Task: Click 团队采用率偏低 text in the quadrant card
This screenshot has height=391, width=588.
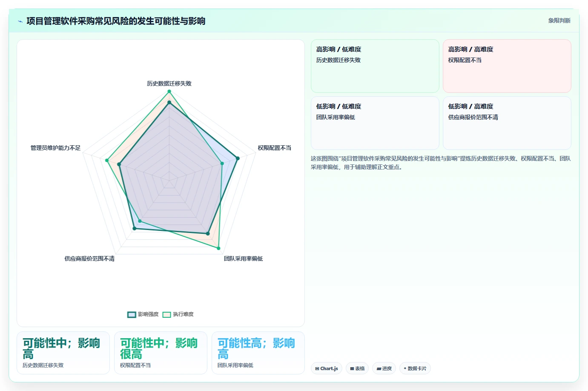Action: tap(336, 117)
